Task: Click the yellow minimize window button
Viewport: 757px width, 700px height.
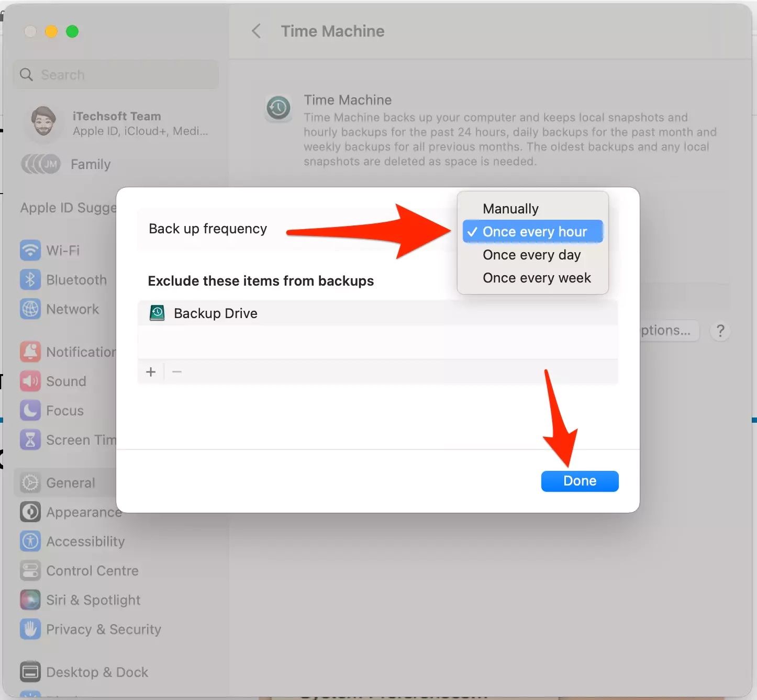Action: [51, 31]
